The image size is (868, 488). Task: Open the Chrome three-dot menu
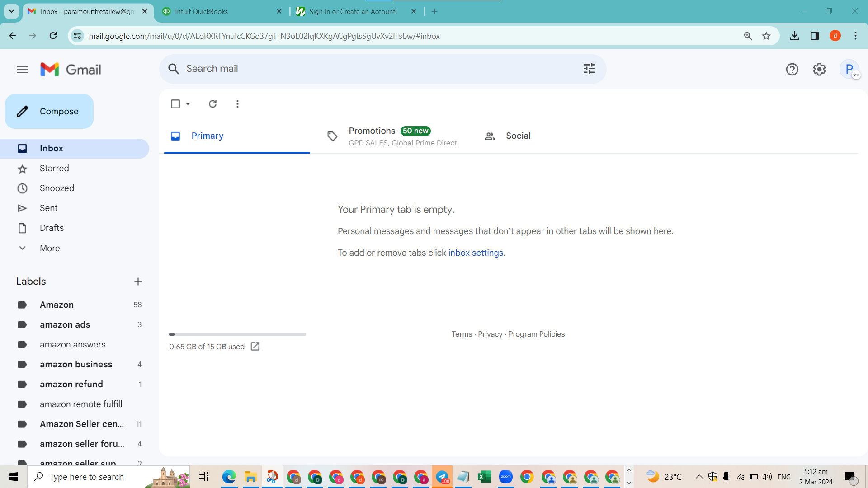click(x=855, y=36)
